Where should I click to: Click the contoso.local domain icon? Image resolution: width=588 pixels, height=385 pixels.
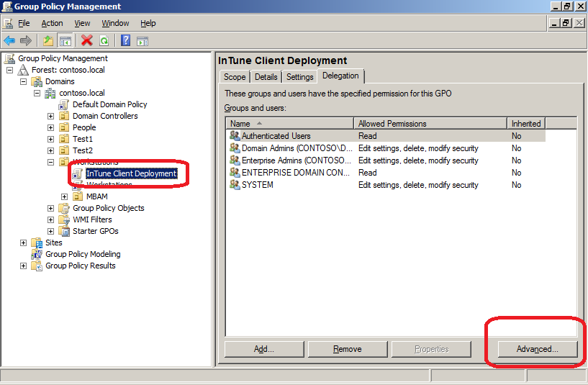pyautogui.click(x=50, y=93)
